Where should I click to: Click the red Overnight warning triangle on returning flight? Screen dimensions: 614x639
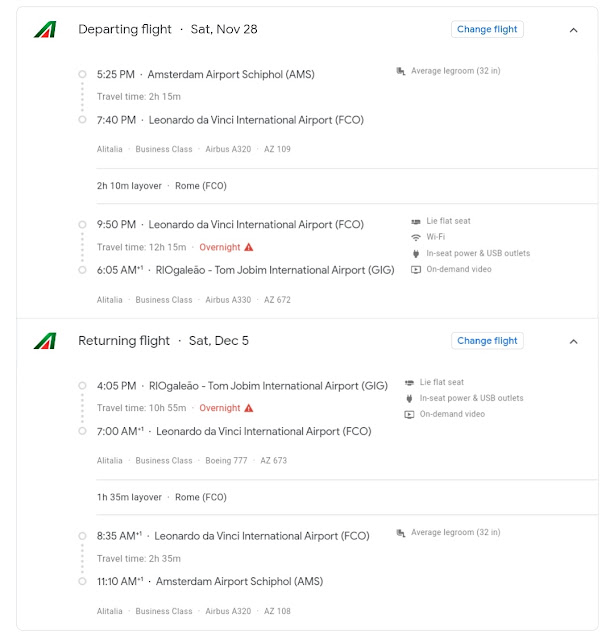249,408
